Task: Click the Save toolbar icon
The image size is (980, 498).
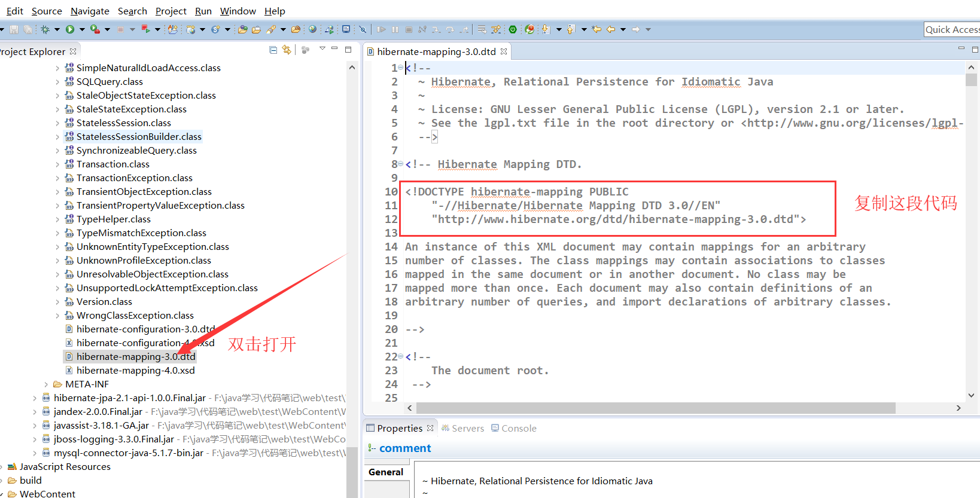Action: [x=14, y=29]
